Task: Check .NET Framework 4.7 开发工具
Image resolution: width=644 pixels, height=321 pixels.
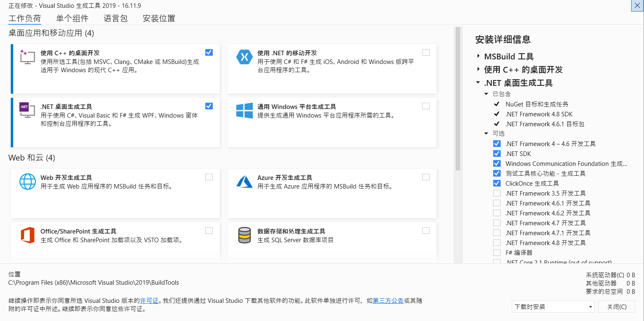Action: point(497,223)
